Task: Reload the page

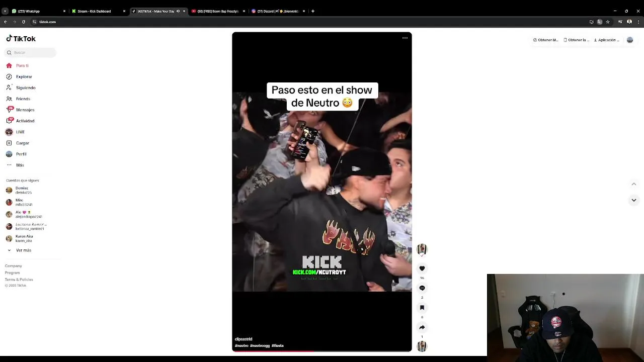Action: (23, 22)
